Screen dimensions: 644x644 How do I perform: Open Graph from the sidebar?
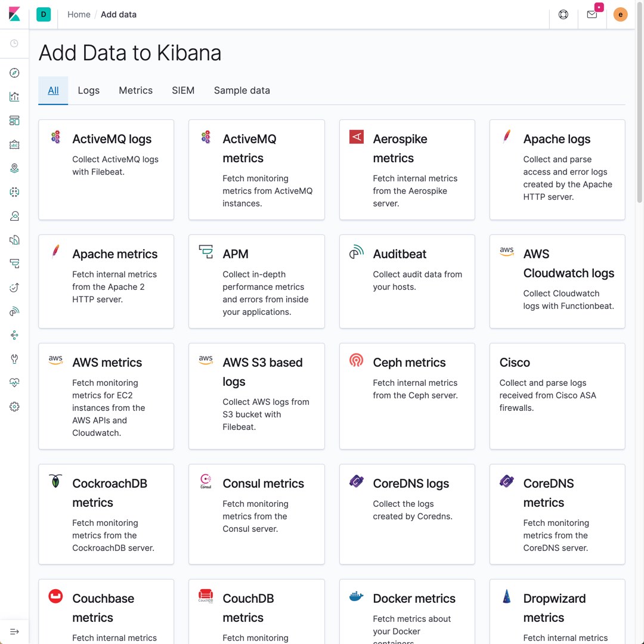coord(14,335)
